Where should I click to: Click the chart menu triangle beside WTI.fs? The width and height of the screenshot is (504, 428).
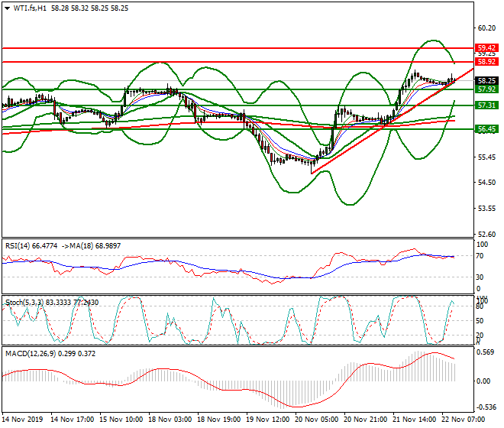pos(7,7)
